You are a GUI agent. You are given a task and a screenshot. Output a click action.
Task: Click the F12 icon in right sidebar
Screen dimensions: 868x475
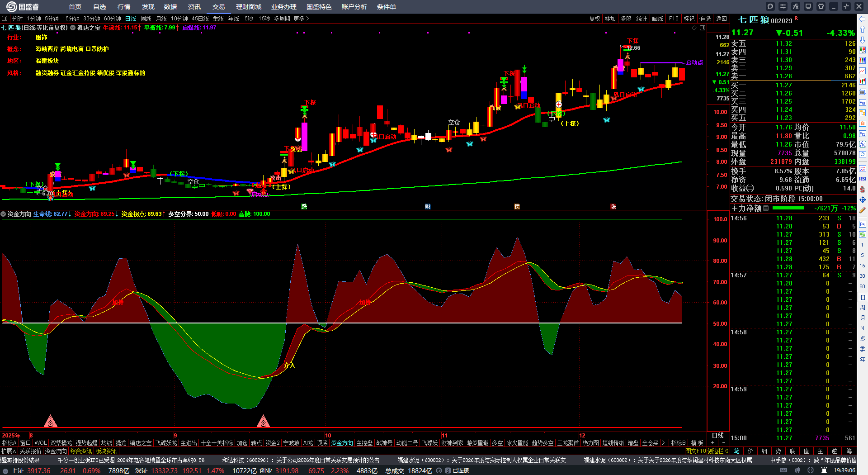pyautogui.click(x=863, y=134)
